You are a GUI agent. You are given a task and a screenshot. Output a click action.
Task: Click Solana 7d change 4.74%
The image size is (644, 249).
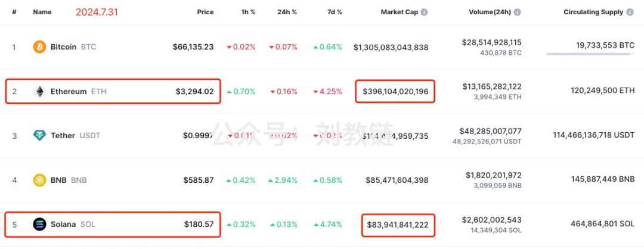(328, 225)
